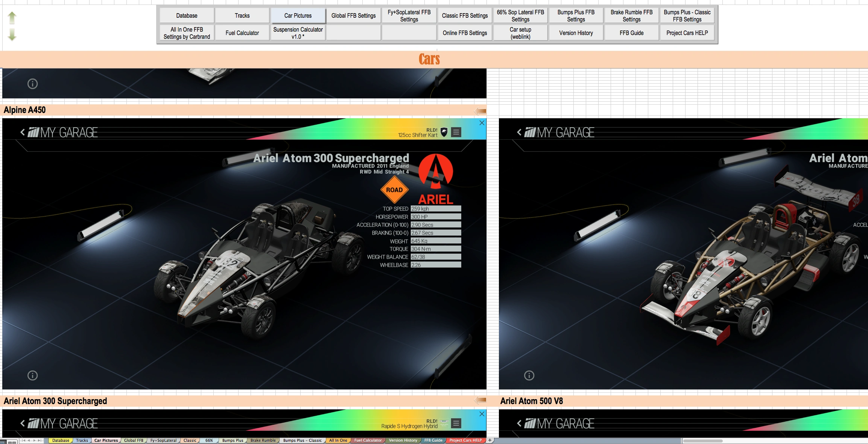Switch to the Brake Rumble sheet tab

pos(263,440)
